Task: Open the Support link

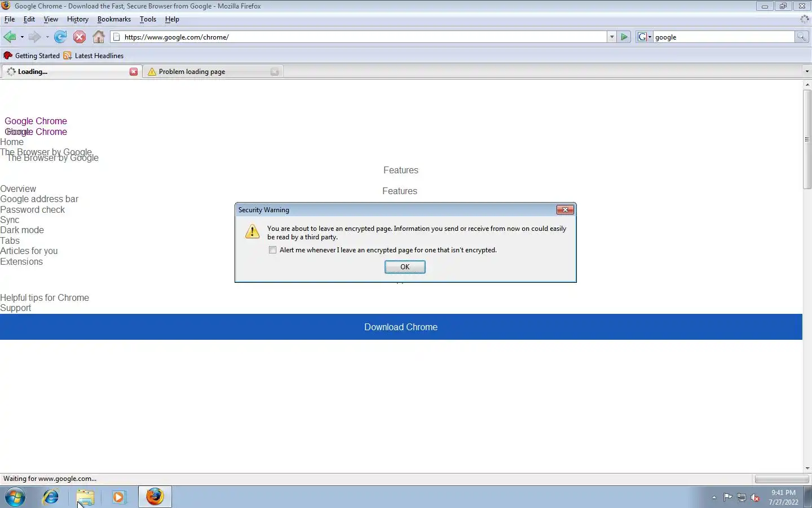Action: point(16,308)
